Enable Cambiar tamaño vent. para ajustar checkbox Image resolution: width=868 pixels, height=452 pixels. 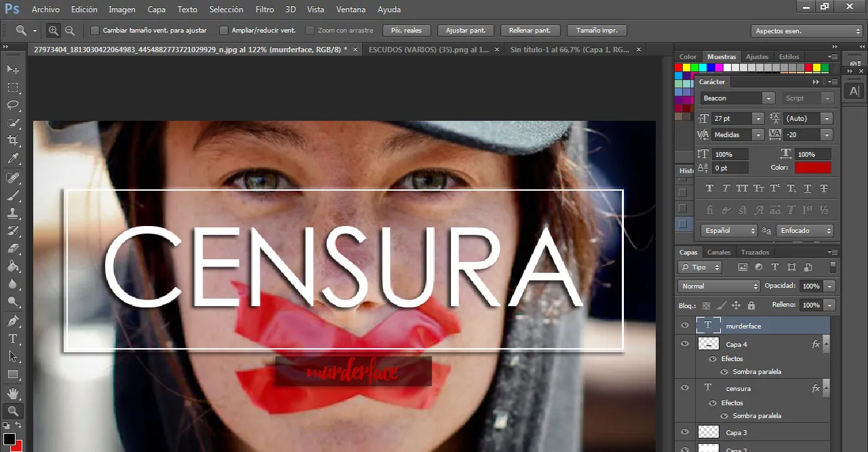[95, 31]
